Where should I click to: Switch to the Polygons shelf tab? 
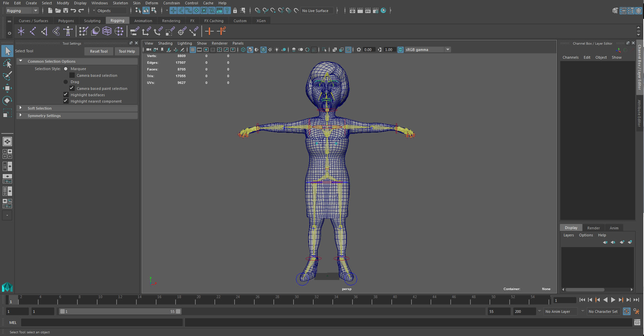[x=66, y=21]
